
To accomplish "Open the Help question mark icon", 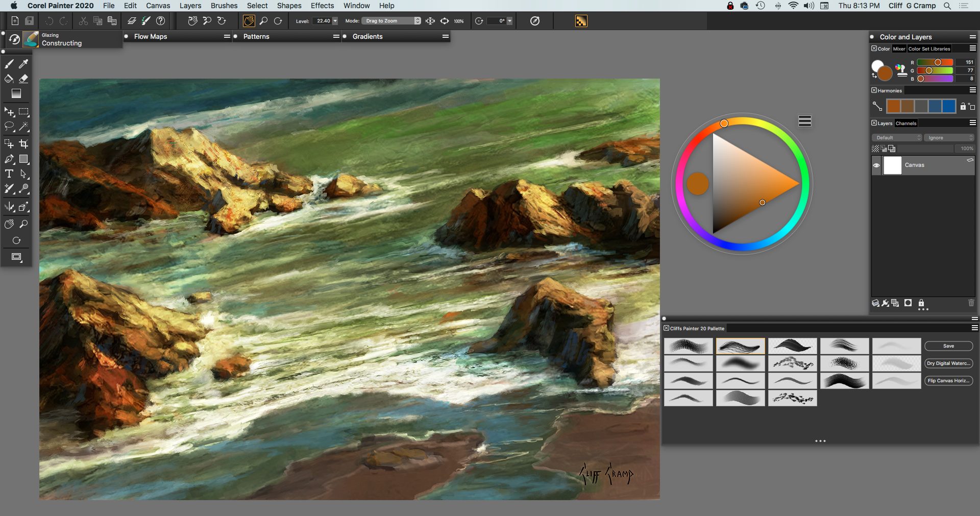I will click(x=161, y=21).
